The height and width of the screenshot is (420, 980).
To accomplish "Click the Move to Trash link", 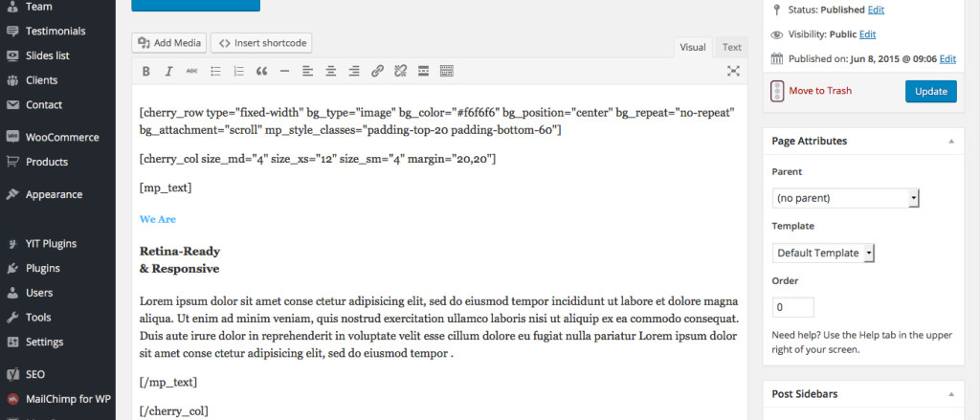I will coord(819,91).
